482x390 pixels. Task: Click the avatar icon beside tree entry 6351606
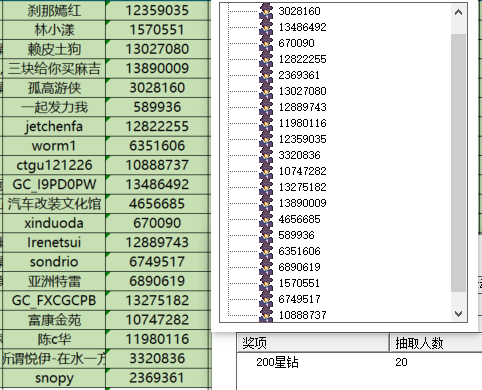(266, 251)
